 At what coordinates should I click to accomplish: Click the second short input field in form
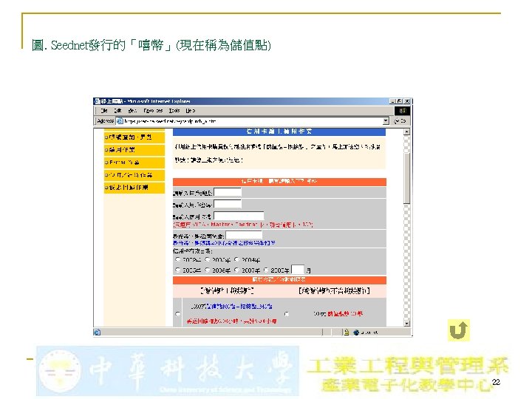pyautogui.click(x=228, y=204)
